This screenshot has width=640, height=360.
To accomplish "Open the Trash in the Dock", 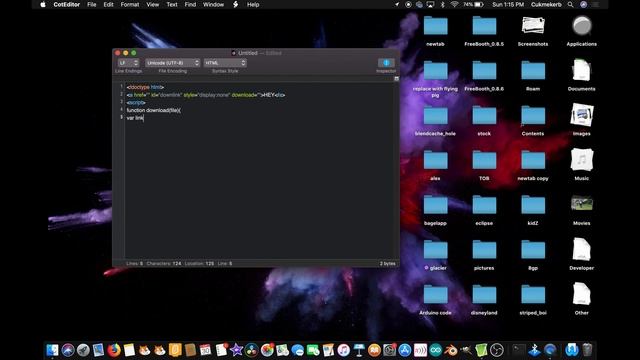I will [x=587, y=350].
